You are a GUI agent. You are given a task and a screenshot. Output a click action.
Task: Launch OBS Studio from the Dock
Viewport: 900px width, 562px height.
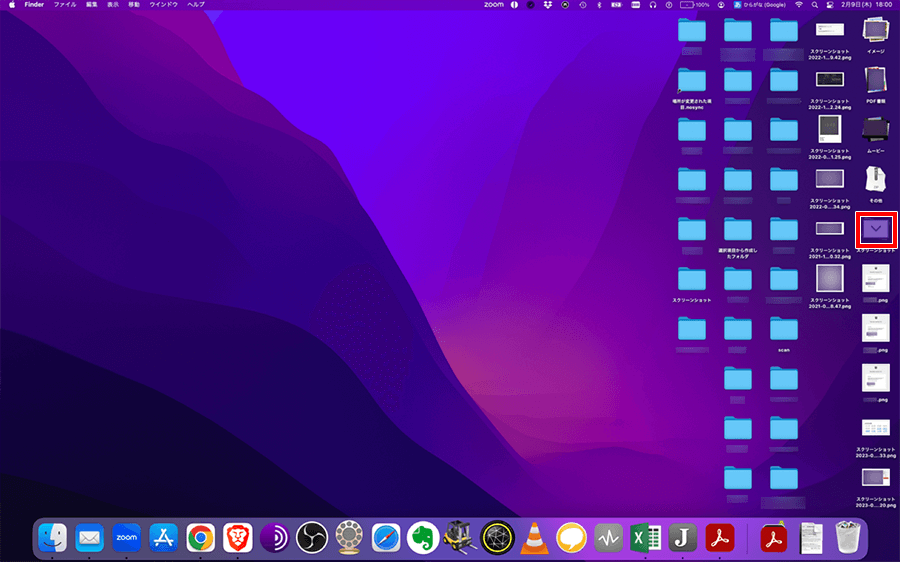(x=312, y=538)
